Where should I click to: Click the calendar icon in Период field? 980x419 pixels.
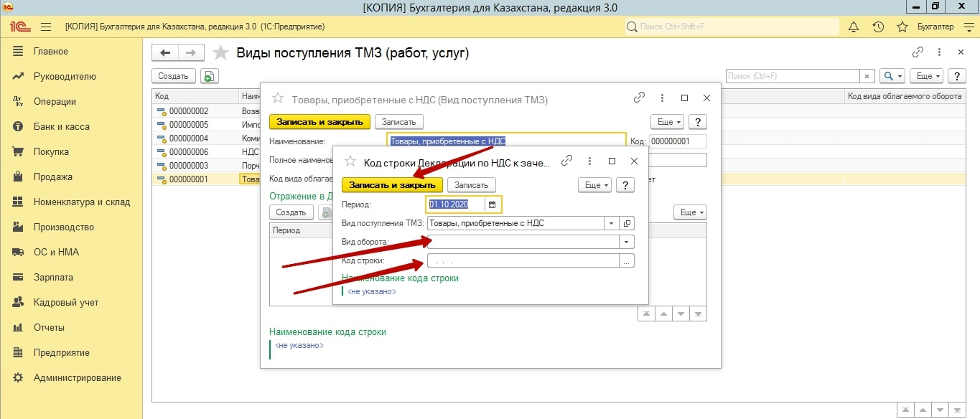click(x=492, y=204)
